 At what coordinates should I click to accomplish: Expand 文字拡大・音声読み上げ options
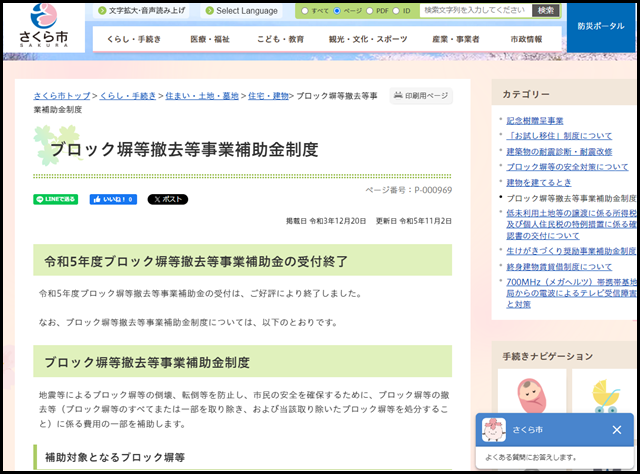144,11
